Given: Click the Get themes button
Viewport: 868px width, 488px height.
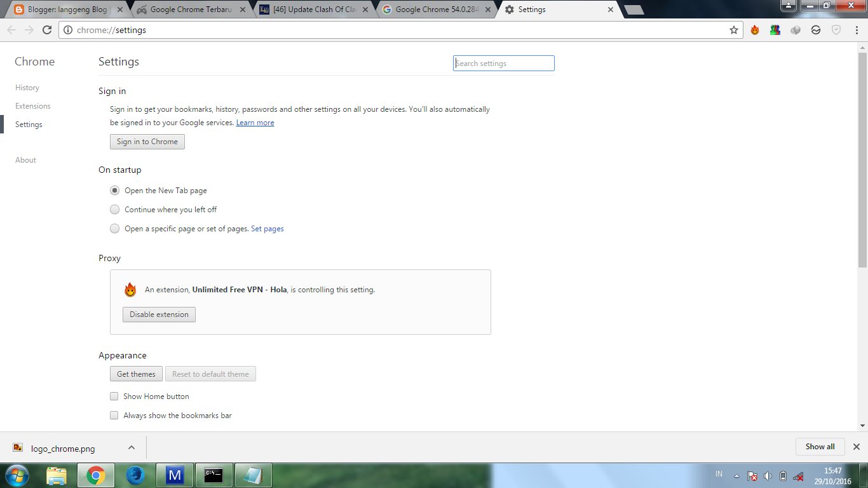Looking at the screenshot, I should 136,374.
